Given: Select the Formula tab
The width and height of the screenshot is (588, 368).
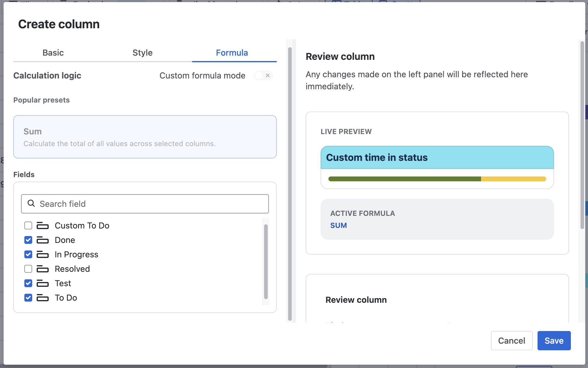Looking at the screenshot, I should click(x=232, y=53).
